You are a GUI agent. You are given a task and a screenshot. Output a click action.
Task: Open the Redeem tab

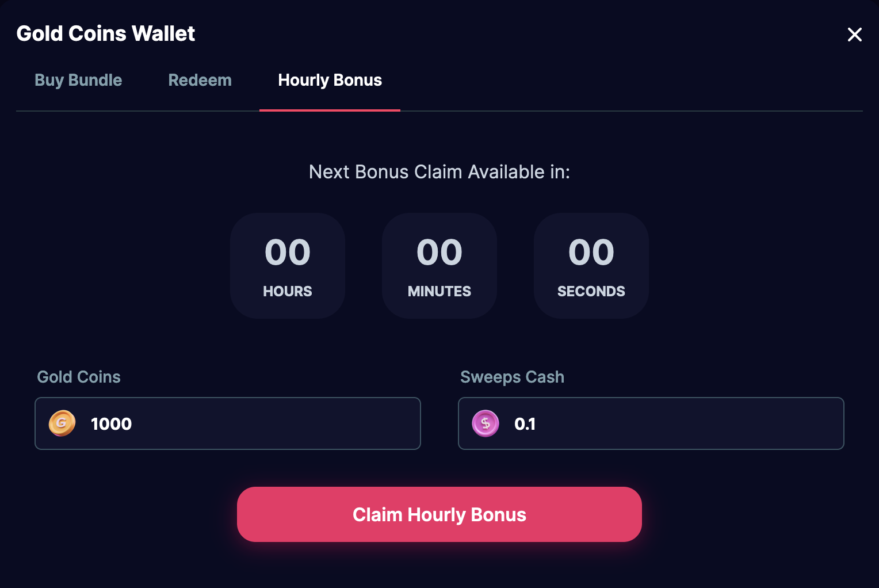click(200, 80)
